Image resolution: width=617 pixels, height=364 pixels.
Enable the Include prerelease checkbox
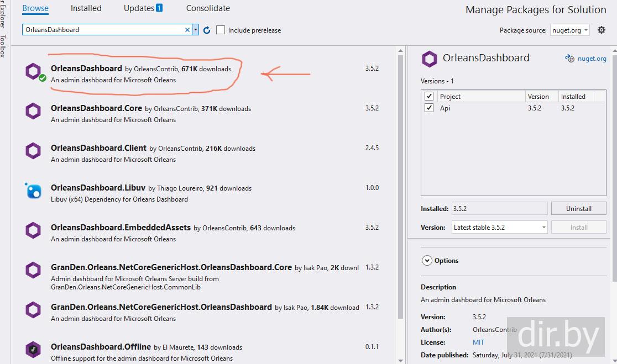(x=221, y=30)
